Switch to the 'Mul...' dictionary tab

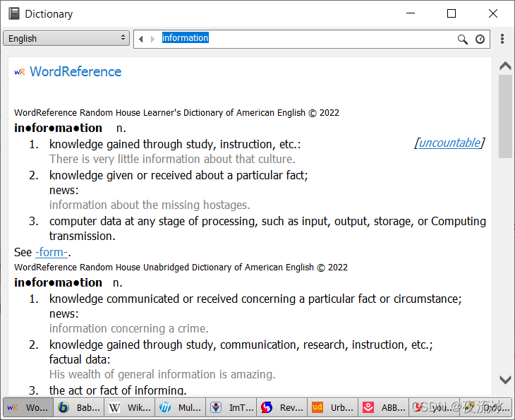[x=181, y=408]
